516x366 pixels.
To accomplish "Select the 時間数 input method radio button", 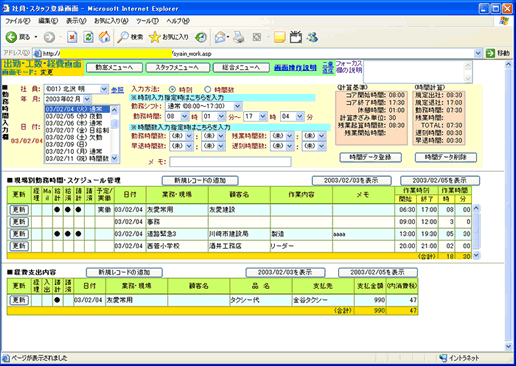I will (x=208, y=89).
